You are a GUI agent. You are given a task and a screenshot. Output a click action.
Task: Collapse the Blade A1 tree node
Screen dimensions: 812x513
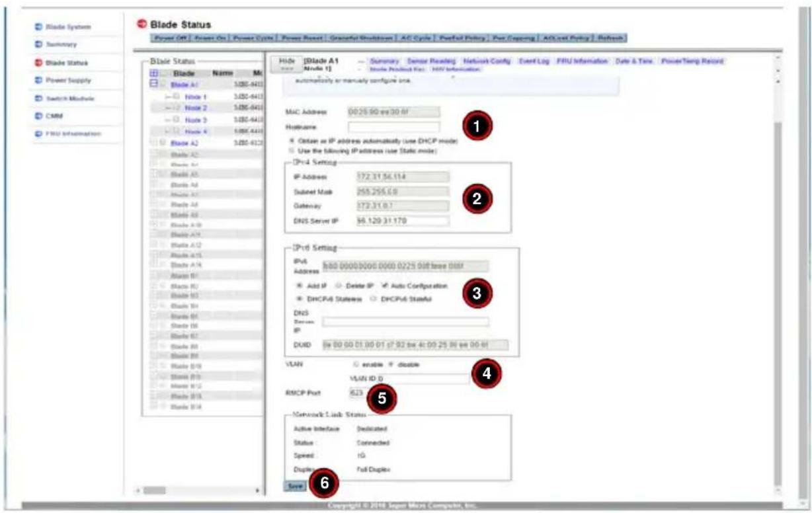(154, 85)
